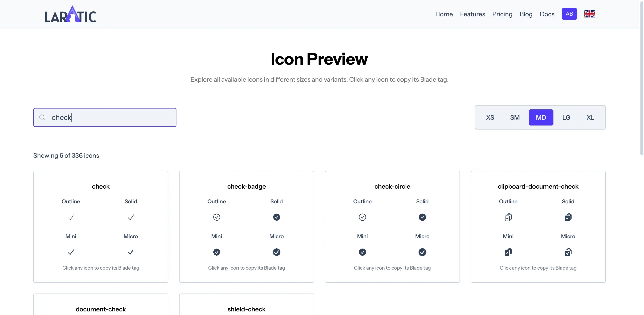Copy the check-badge Outline icon

coord(216,217)
